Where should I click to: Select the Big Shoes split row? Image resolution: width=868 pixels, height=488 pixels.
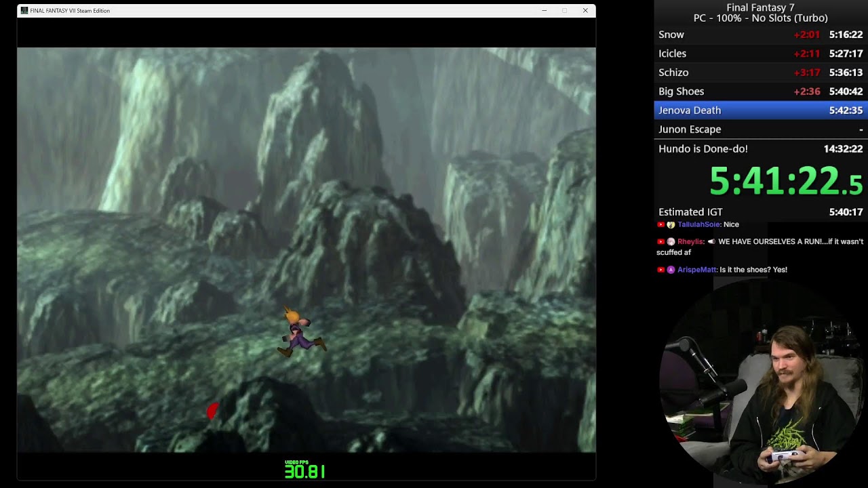pos(761,91)
